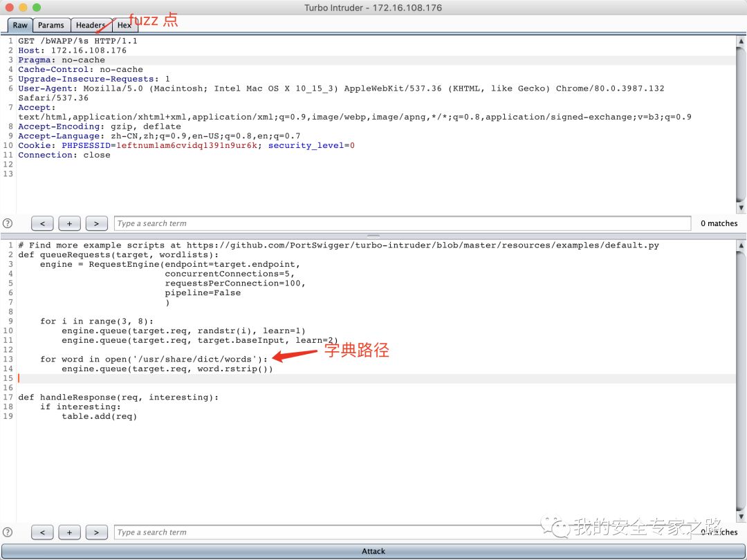Screen dimensions: 747x560
Task: Switch to the Hex tab
Action: (124, 25)
